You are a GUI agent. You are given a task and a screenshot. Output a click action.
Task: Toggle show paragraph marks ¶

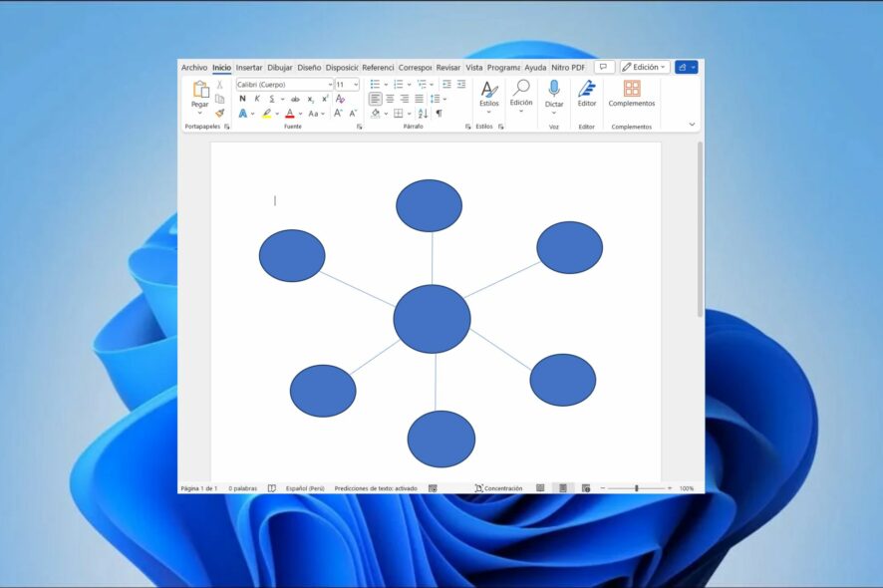click(x=440, y=114)
